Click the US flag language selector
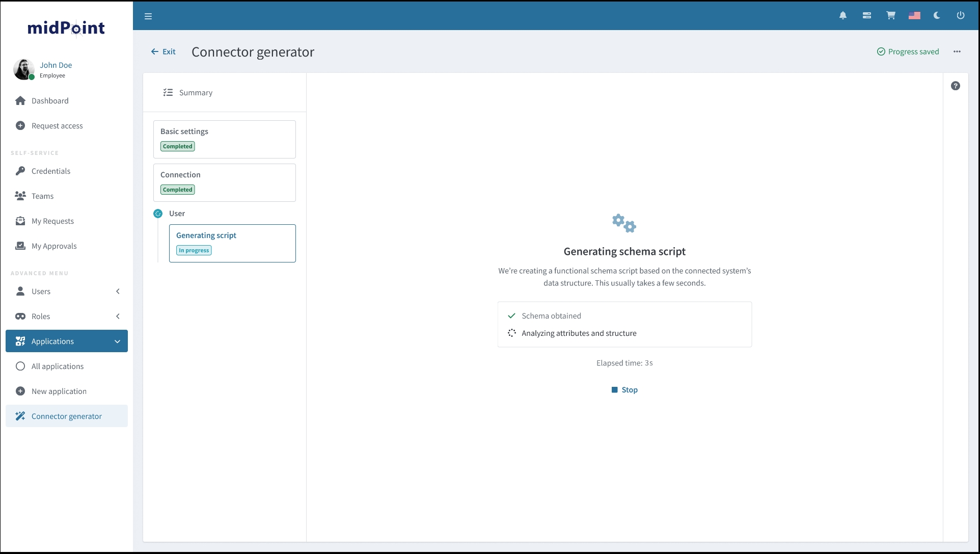 [x=914, y=16]
